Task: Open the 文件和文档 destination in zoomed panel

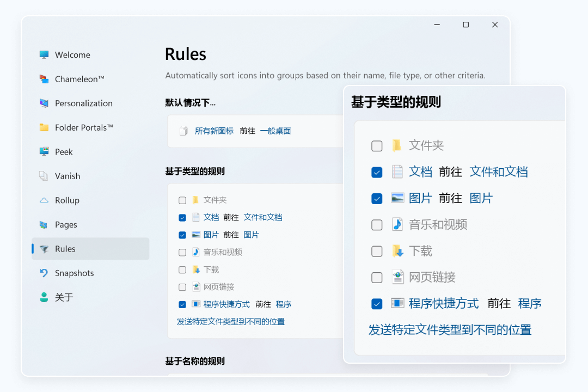Action: [x=499, y=172]
